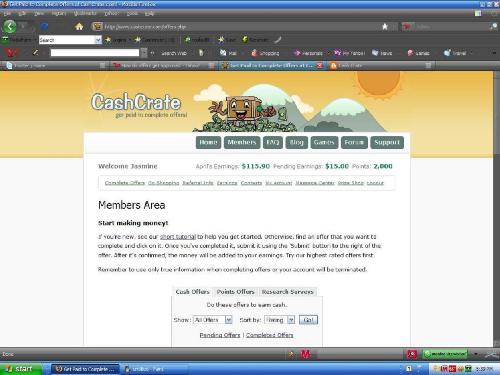Open Travel item on Yahoo toolbar
The width and height of the screenshot is (500, 375).
click(455, 53)
